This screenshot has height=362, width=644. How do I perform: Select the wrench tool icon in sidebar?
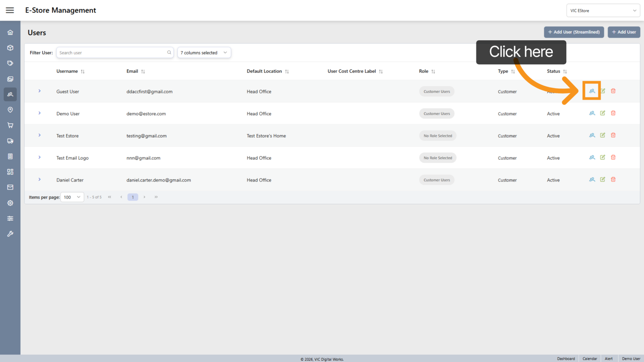(x=10, y=234)
